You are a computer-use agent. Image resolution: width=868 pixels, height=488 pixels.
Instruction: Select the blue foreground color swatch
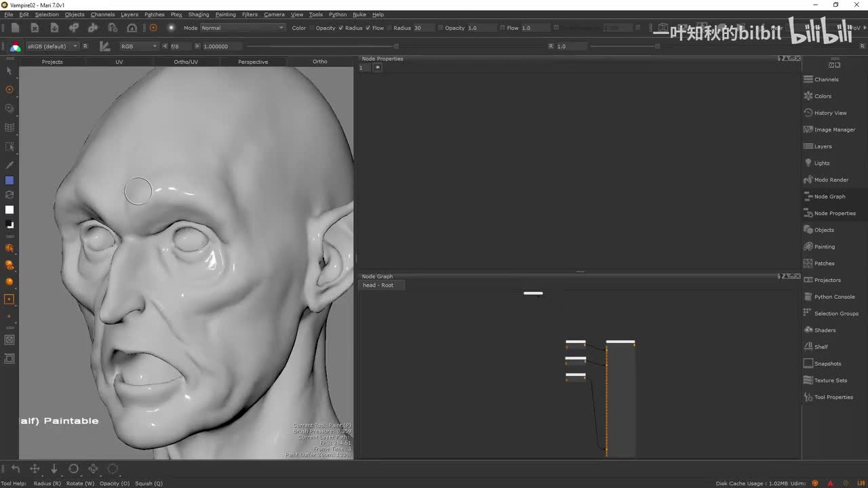coord(9,180)
